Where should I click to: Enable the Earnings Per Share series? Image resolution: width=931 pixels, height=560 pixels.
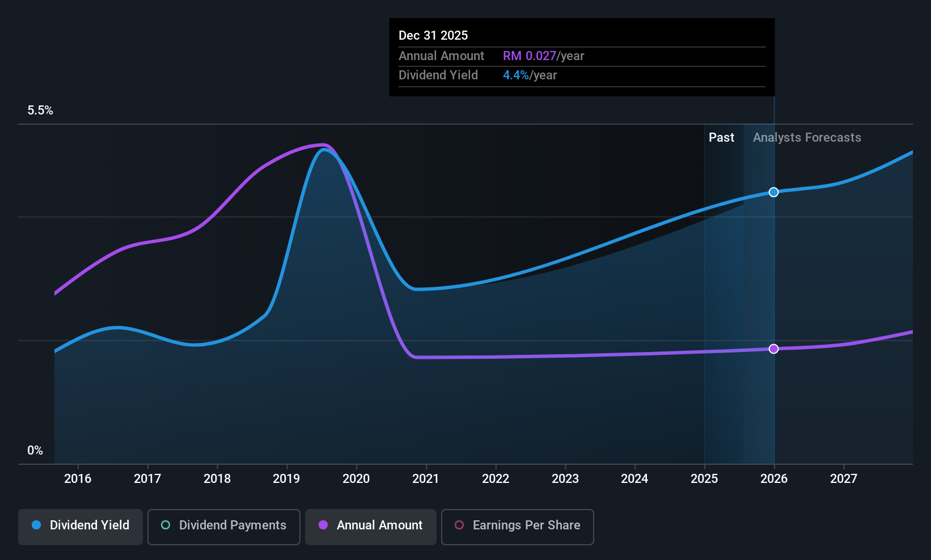click(x=518, y=527)
